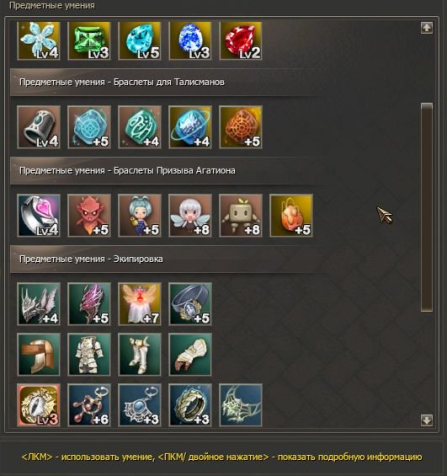Summon the white-haired fairy +8 agathion

[190, 216]
